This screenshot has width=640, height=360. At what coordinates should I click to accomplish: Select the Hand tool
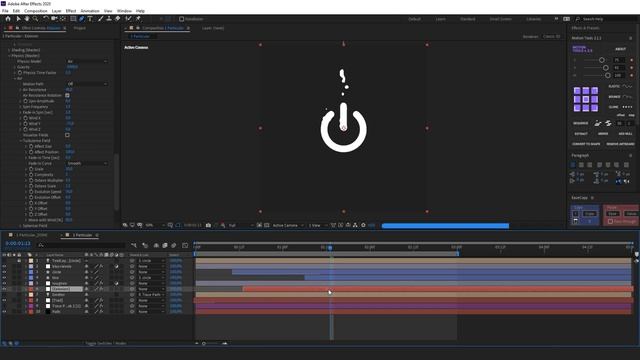[x=27, y=19]
